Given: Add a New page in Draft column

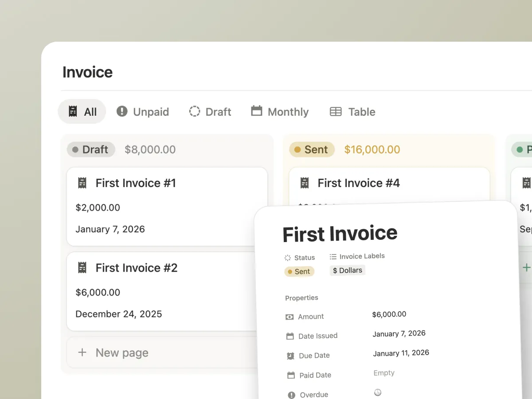Looking at the screenshot, I should click(162, 352).
